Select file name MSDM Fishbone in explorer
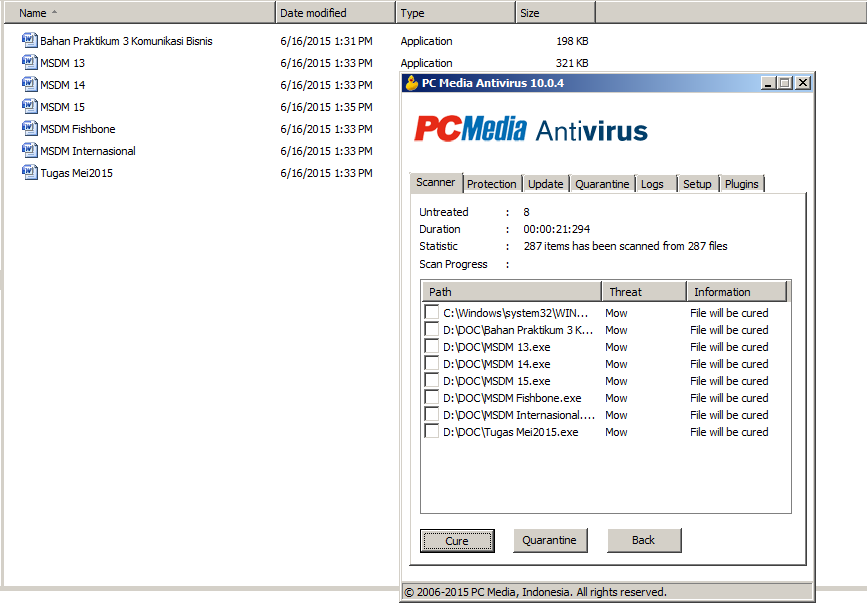867x610 pixels. [x=78, y=129]
